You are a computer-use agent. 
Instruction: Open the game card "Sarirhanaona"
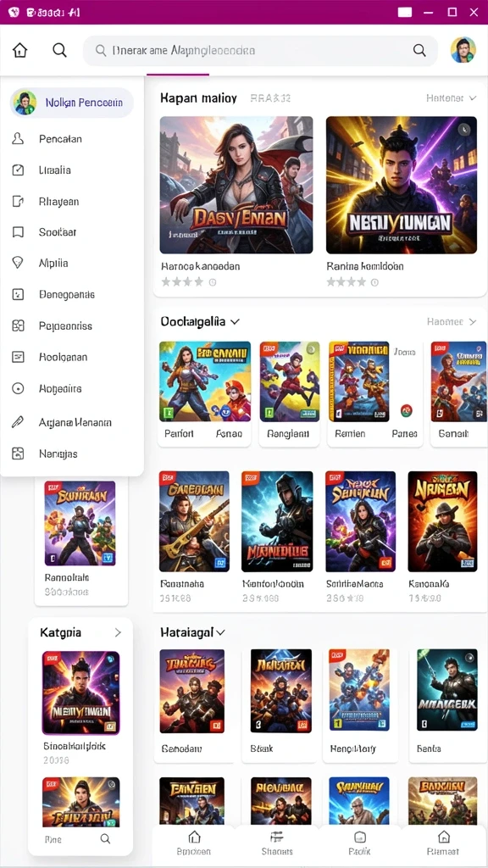360,537
